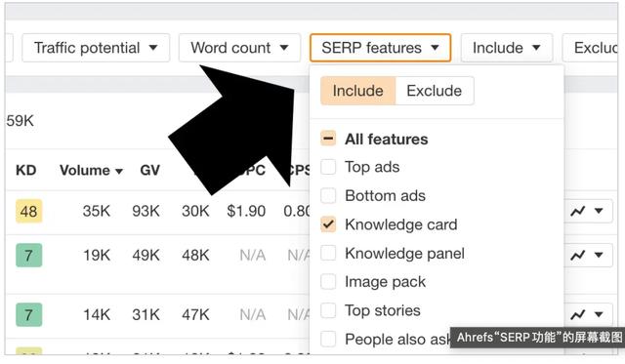Open the Traffic potential dropdown filter
The width and height of the screenshot is (625, 364).
(x=96, y=48)
